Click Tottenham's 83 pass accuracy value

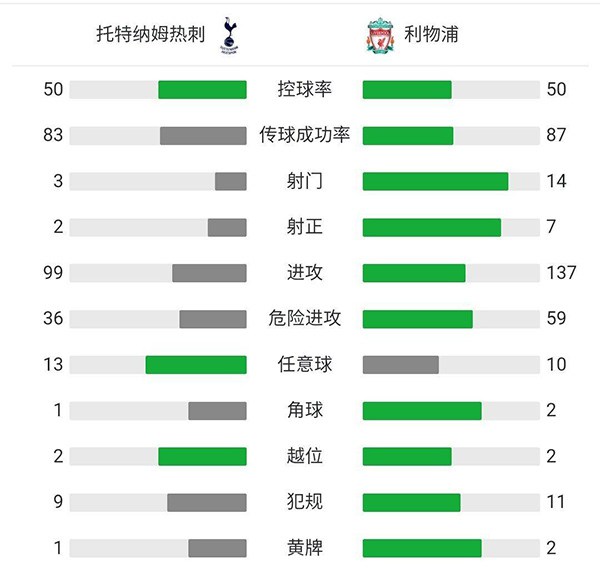click(53, 135)
